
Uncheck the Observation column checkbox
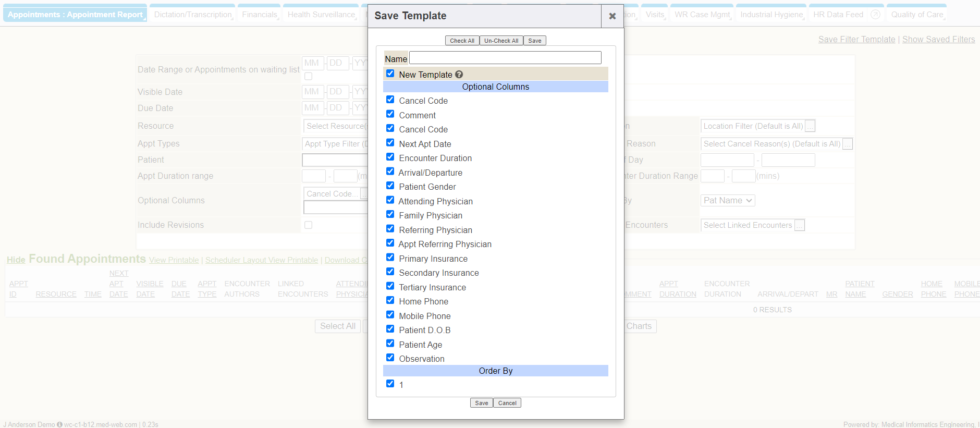coord(390,358)
